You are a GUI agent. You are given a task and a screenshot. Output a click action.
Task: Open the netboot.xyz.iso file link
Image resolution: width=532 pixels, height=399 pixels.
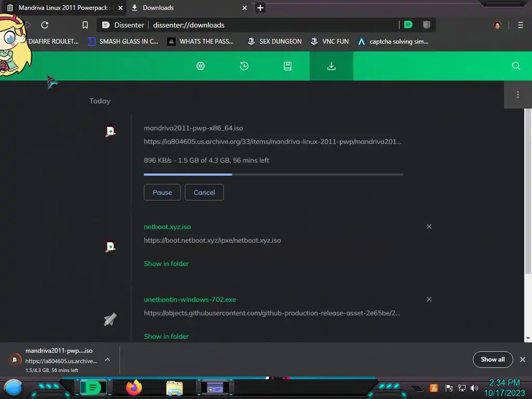(167, 227)
